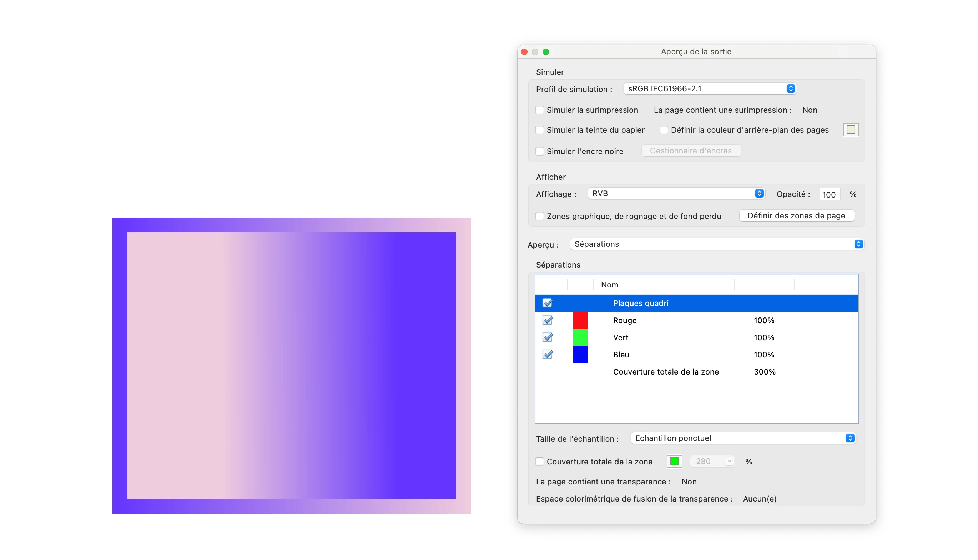The width and height of the screenshot is (978, 560).
Task: Open the Profil de simulation dropdown
Action: point(709,89)
